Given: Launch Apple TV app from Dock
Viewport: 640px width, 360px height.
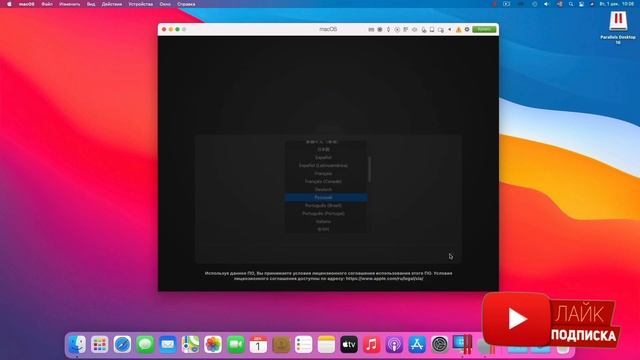Looking at the screenshot, I should (349, 344).
